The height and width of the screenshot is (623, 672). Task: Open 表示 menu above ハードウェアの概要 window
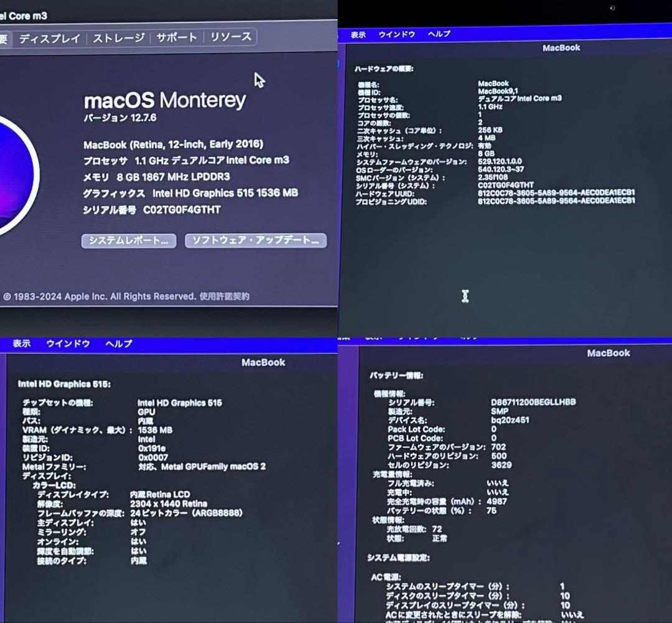358,35
